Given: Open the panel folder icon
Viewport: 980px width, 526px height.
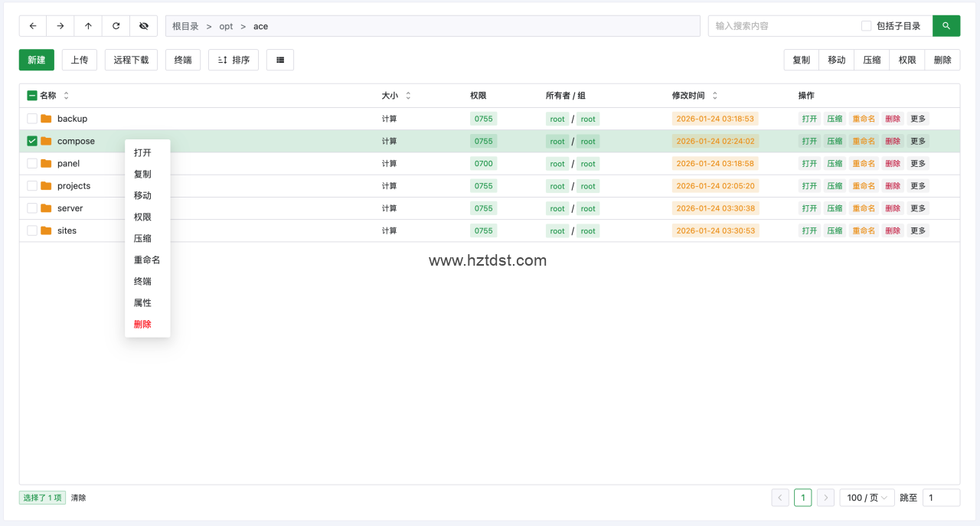Looking at the screenshot, I should pyautogui.click(x=46, y=164).
